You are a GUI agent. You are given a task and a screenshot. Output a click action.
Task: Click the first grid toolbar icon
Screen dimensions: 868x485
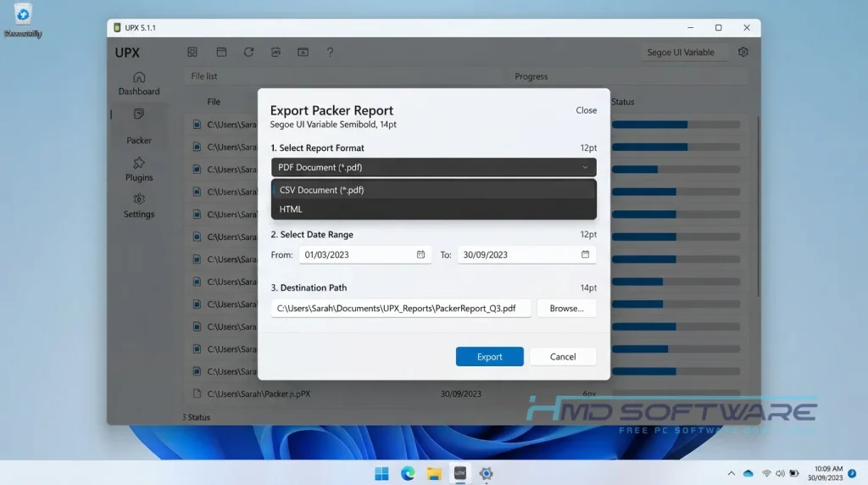coord(192,52)
